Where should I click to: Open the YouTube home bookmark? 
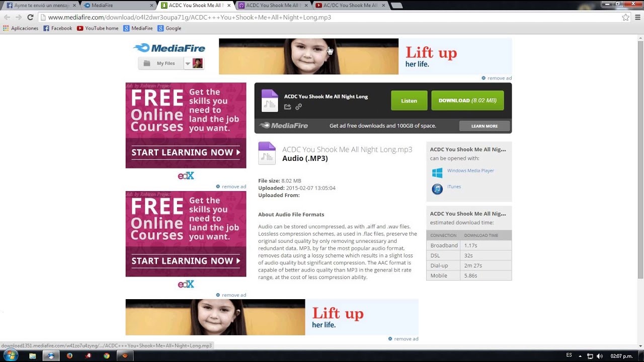coord(98,28)
